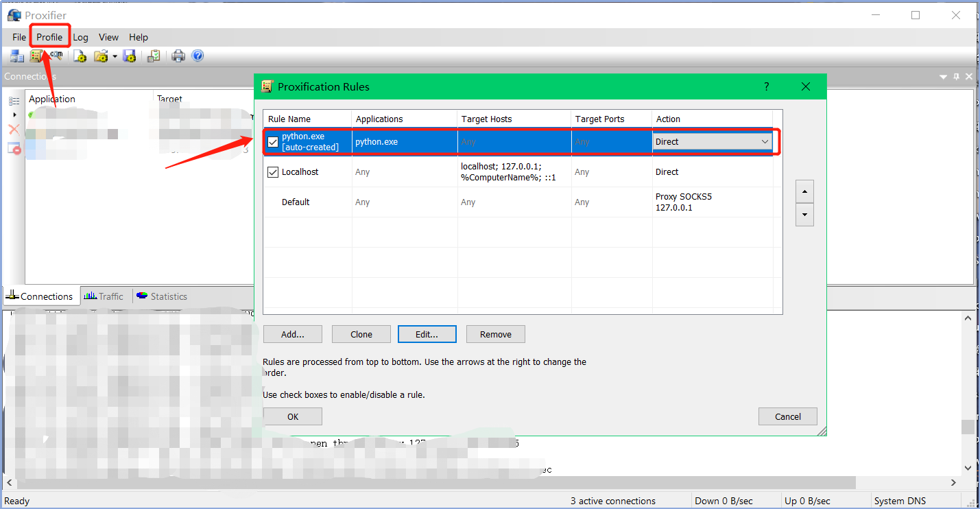980x509 pixels.
Task: Select the Default rule row
Action: pos(523,202)
